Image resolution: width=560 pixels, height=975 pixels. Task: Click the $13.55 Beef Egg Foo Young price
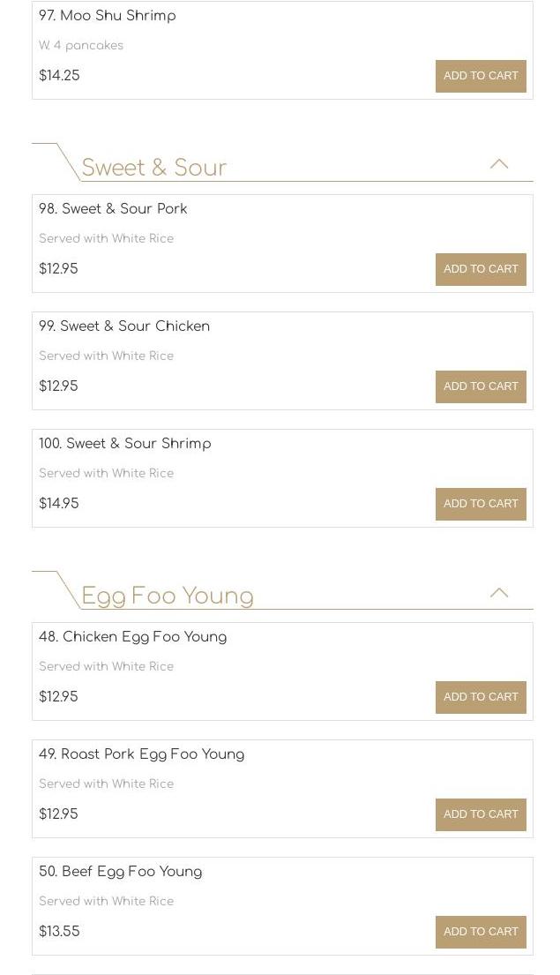[x=59, y=932]
